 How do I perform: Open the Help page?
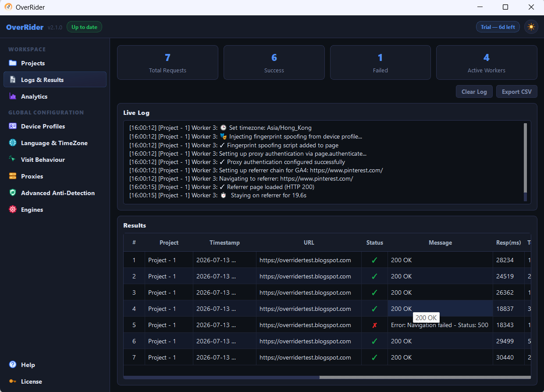click(x=55, y=365)
